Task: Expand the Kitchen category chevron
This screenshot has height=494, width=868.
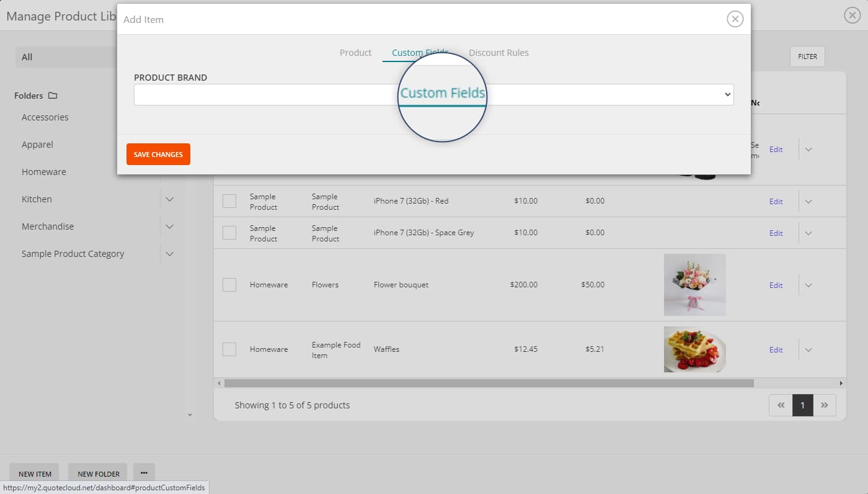Action: coord(170,199)
